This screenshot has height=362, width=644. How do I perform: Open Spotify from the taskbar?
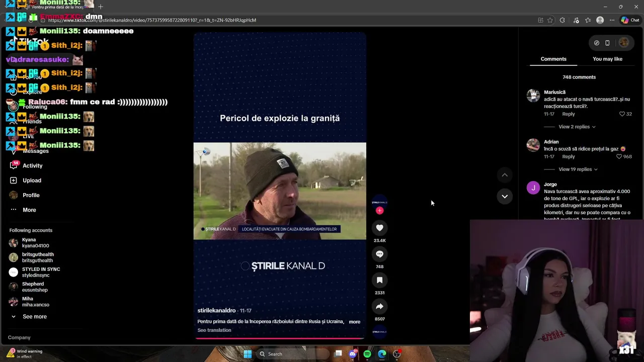tap(367, 354)
